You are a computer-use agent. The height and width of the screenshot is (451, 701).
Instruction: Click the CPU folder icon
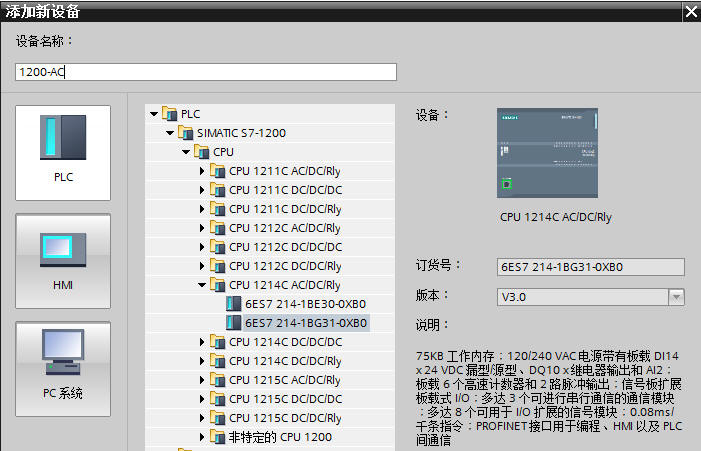pos(202,152)
